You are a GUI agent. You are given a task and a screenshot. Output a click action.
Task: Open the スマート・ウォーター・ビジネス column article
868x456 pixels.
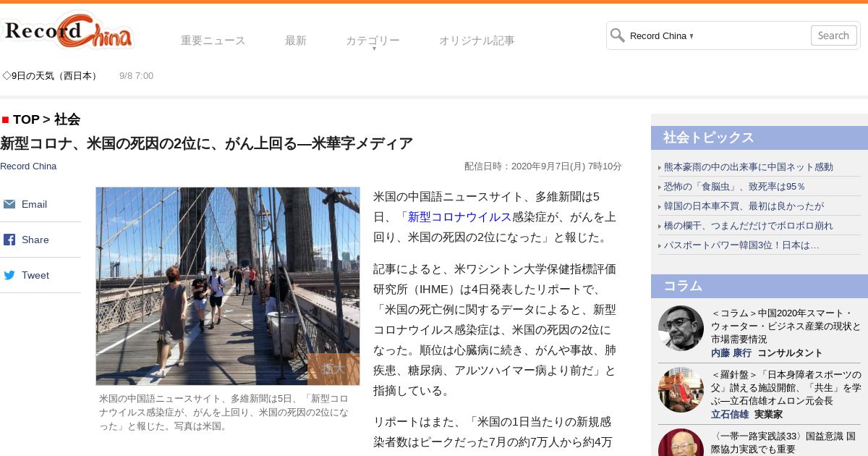pyautogui.click(x=786, y=326)
